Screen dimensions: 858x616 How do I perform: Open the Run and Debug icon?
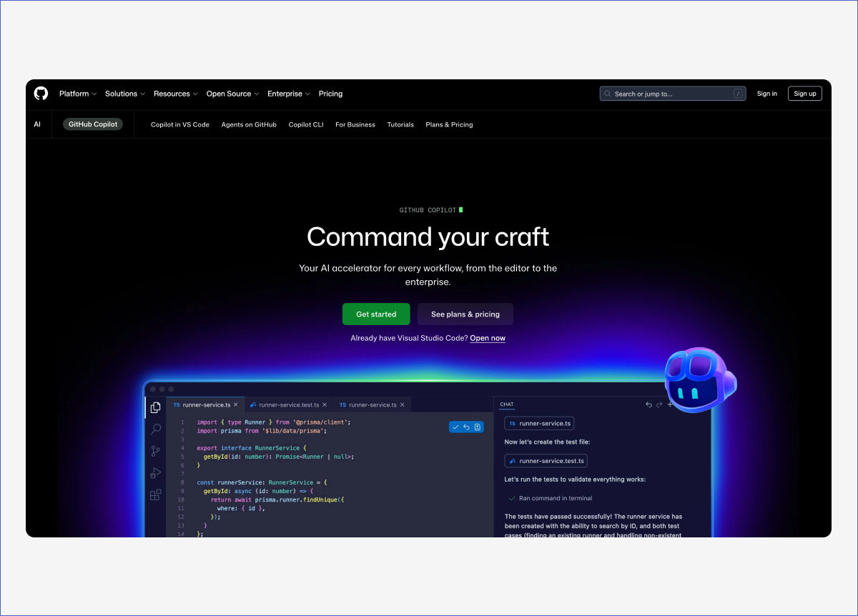click(155, 473)
